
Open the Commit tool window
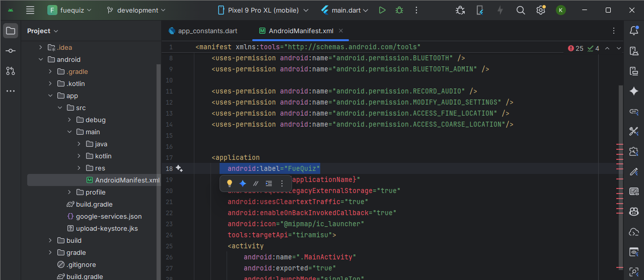11,51
